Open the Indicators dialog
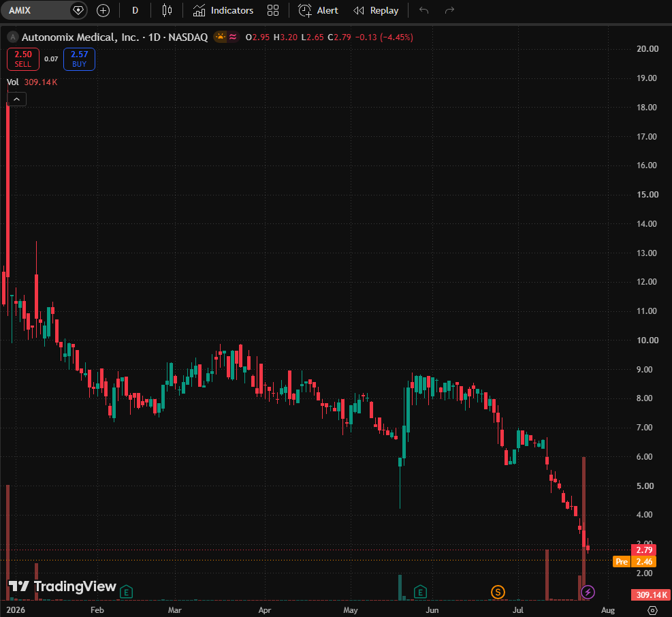 coord(223,10)
